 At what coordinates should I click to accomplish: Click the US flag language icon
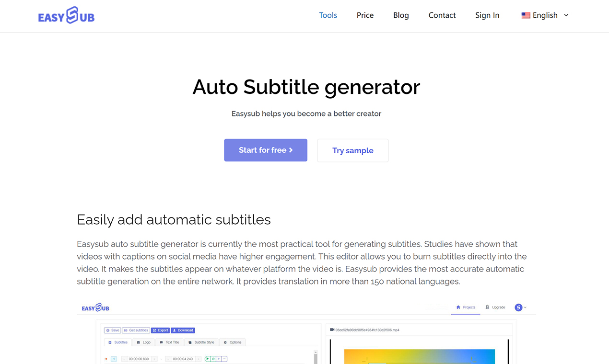click(x=526, y=15)
